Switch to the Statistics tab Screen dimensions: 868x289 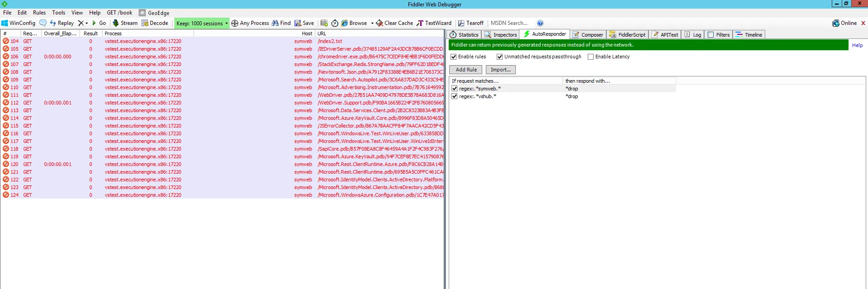[464, 35]
